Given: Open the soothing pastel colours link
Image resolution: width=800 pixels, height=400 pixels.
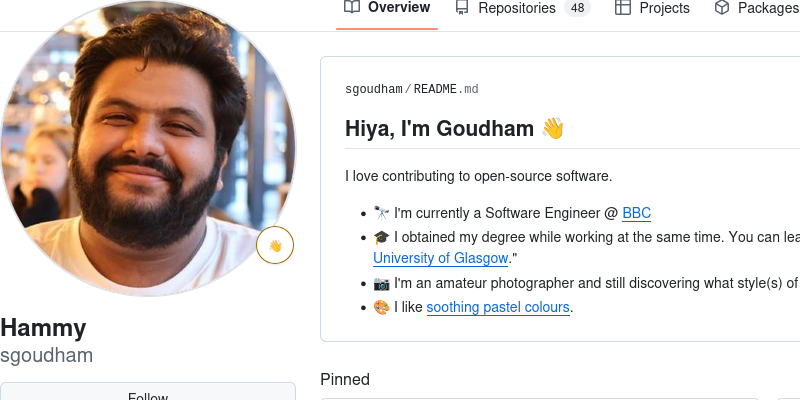Looking at the screenshot, I should click(498, 307).
